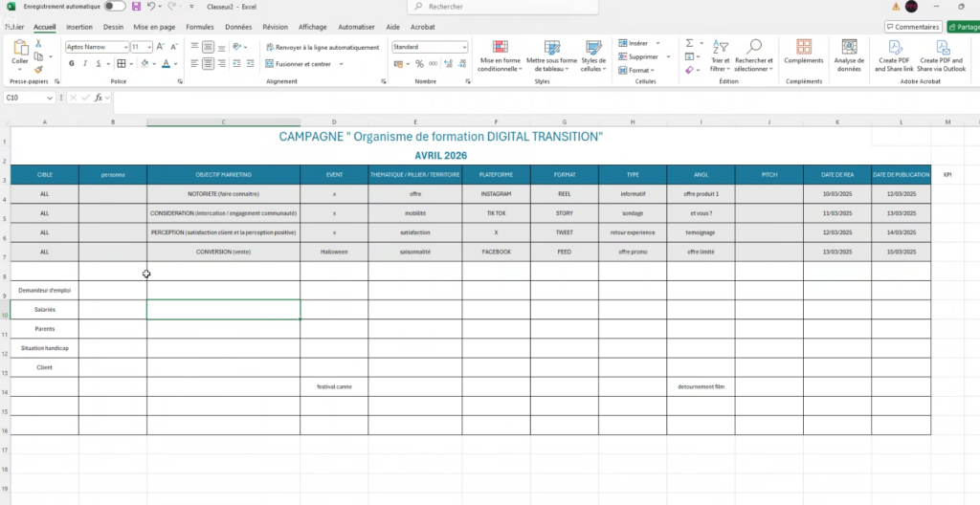The width and height of the screenshot is (980, 505).
Task: Click the Cut scissors icon
Action: (x=38, y=44)
